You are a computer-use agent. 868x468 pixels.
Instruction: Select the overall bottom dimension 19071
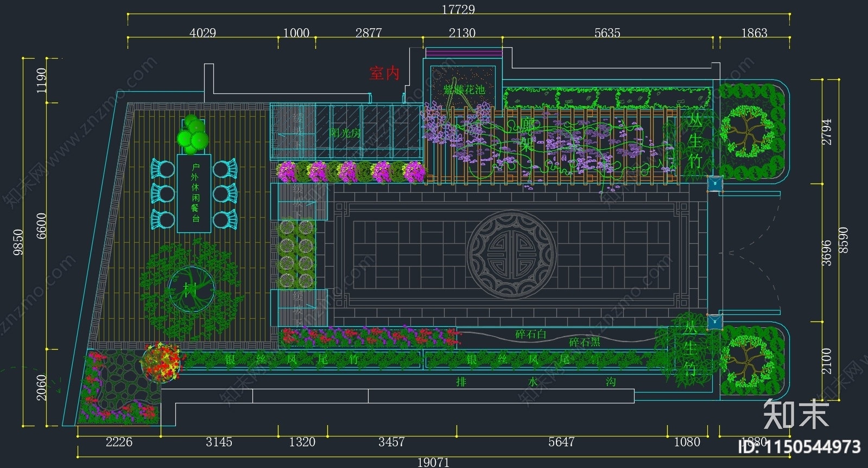pos(433,462)
